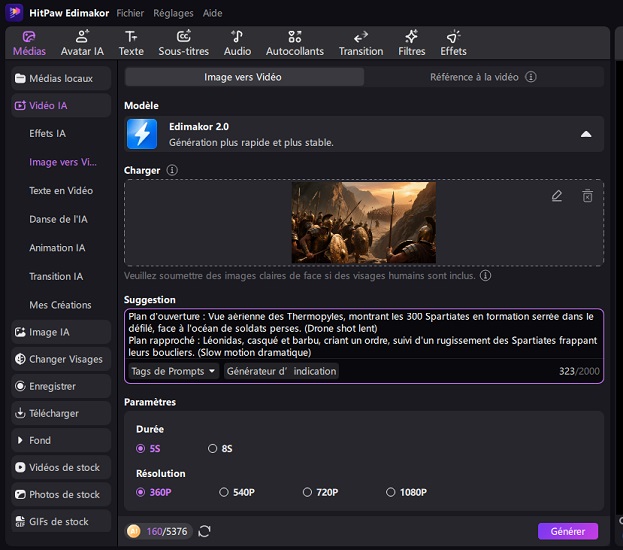Open Texte en Vidéo

point(61,191)
